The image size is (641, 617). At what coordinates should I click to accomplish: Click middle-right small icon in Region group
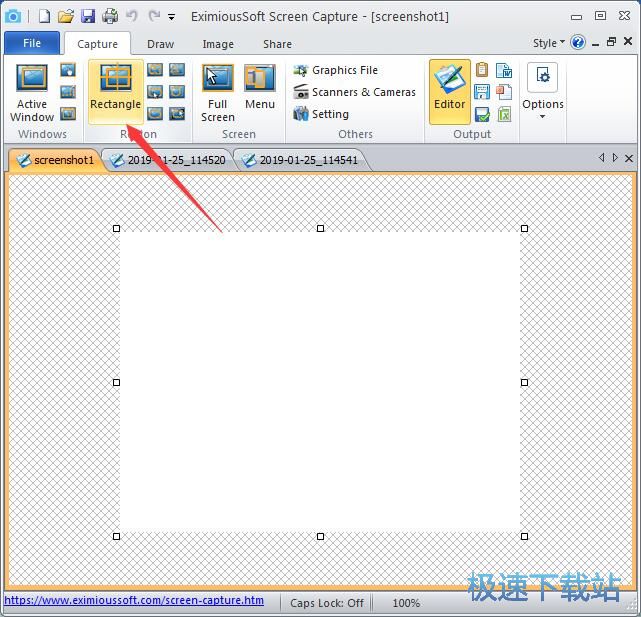pyautogui.click(x=177, y=92)
